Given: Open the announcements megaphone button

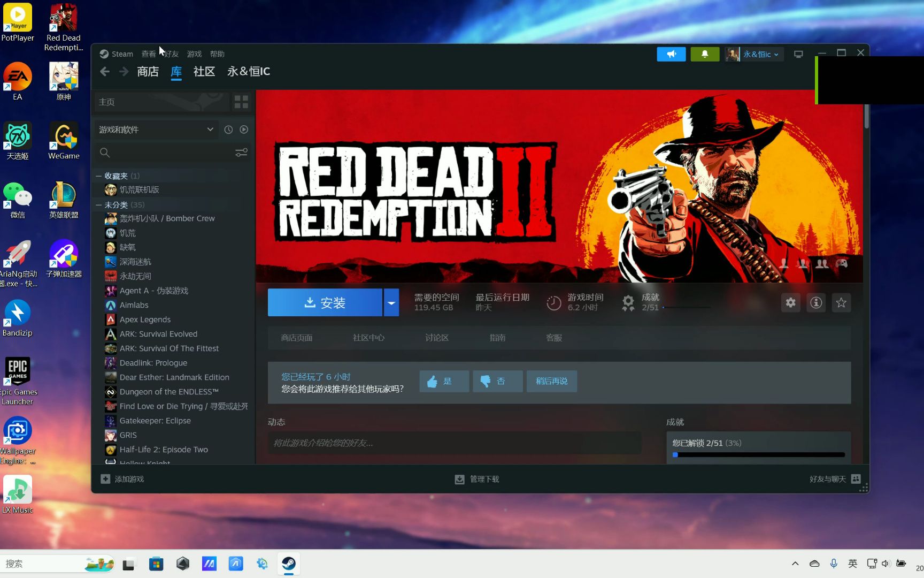Looking at the screenshot, I should pyautogui.click(x=671, y=54).
